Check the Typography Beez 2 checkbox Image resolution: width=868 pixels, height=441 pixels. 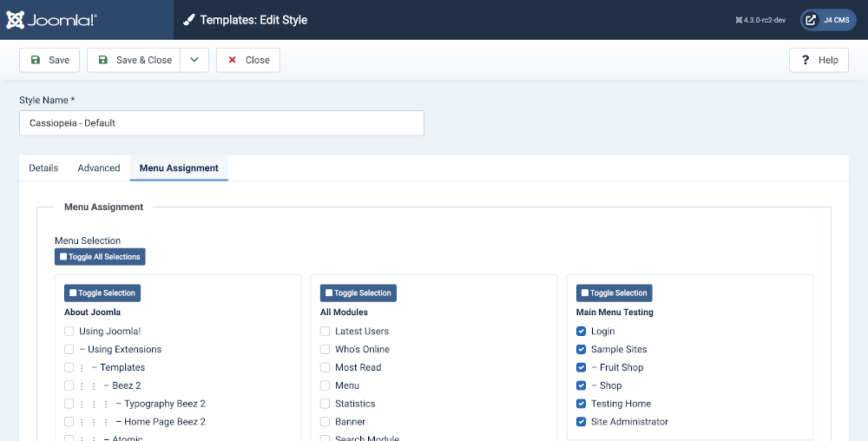tap(69, 404)
